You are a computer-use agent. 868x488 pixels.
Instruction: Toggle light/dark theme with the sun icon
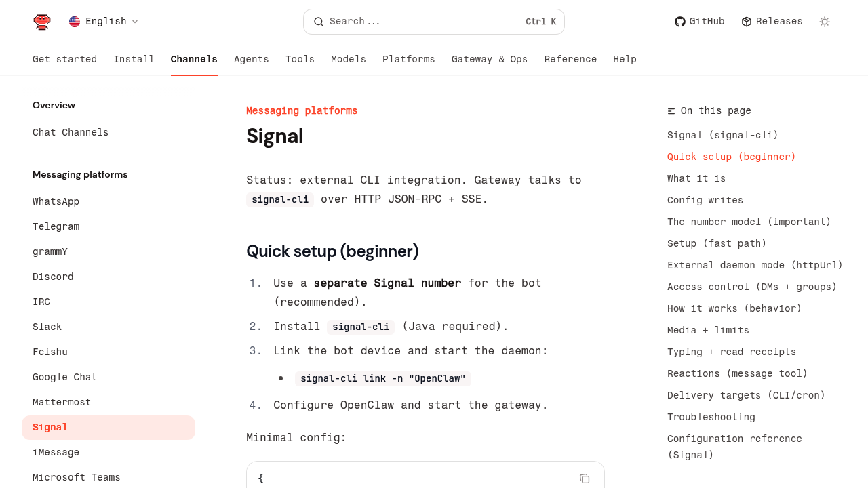[825, 22]
